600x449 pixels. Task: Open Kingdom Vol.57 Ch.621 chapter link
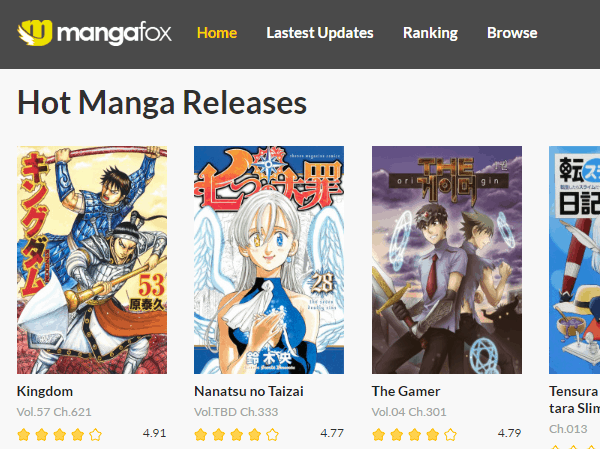coord(54,412)
